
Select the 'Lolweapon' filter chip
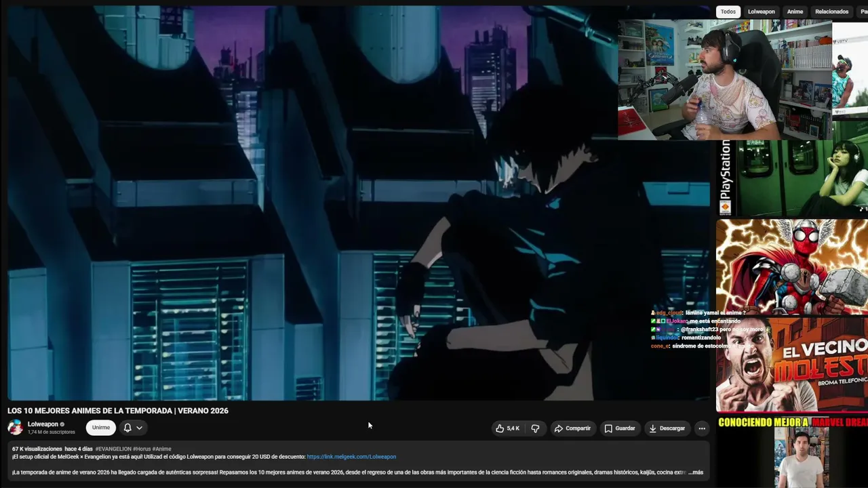coord(761,12)
